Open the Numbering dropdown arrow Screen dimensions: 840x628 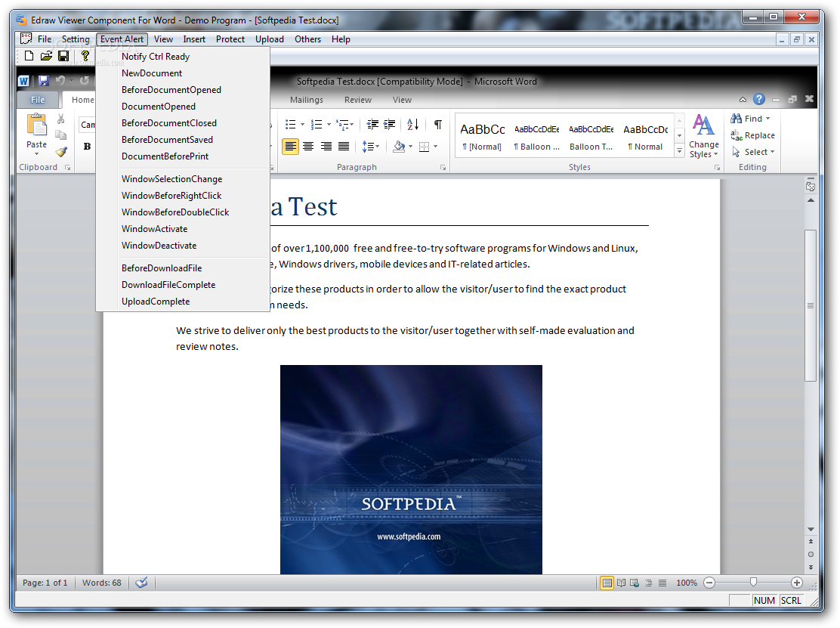pyautogui.click(x=329, y=124)
